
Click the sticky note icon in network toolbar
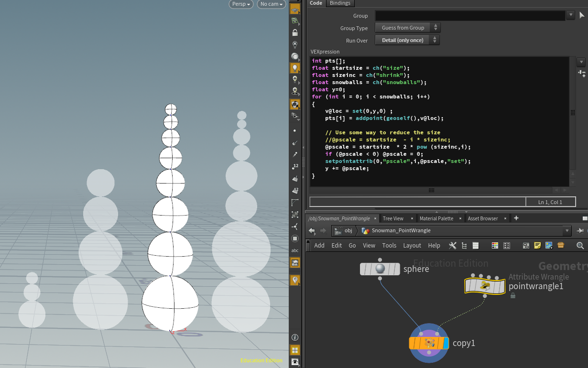(537, 245)
